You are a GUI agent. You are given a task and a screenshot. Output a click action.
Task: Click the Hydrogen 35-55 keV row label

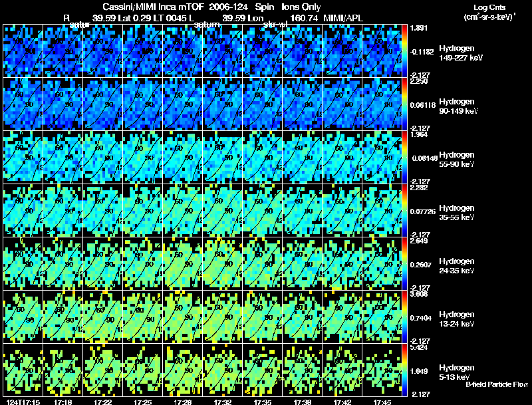(x=457, y=213)
